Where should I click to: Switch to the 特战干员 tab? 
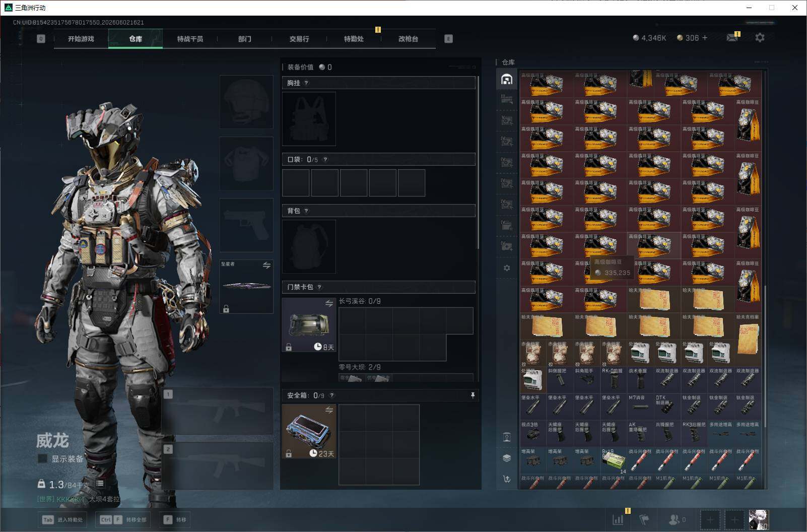190,39
